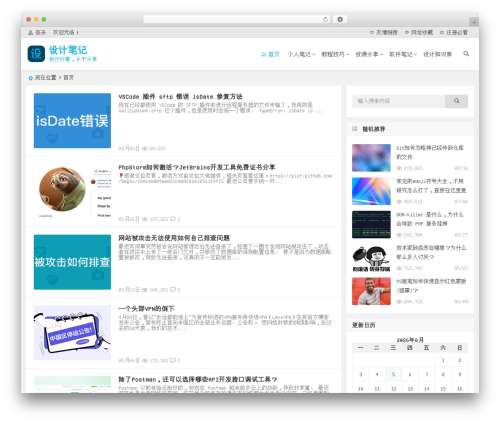Open 网站被攻击无法使用 article title
The image size is (500, 423).
(174, 238)
